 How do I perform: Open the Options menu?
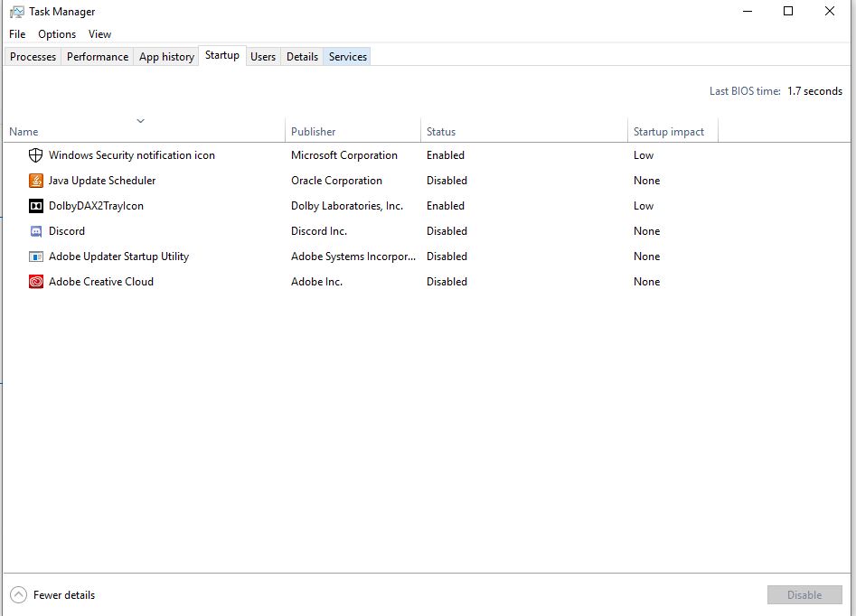point(57,33)
